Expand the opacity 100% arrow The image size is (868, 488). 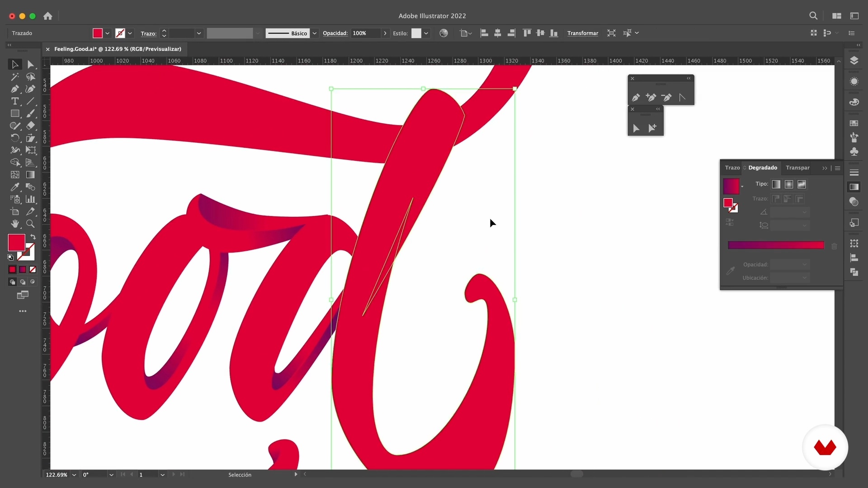tap(385, 33)
